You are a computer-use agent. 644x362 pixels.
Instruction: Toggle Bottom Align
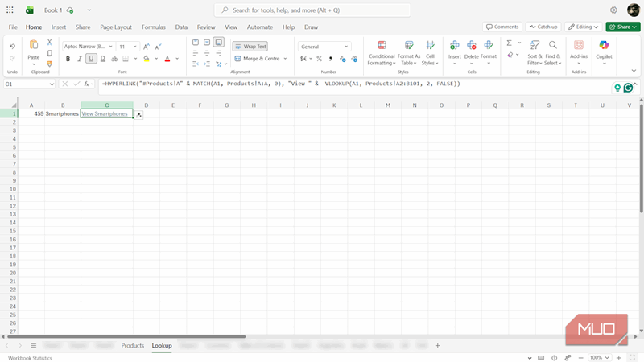point(219,43)
